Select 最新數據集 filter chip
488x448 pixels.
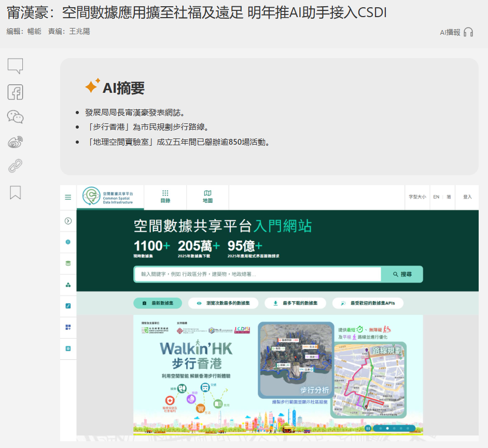click(x=158, y=303)
